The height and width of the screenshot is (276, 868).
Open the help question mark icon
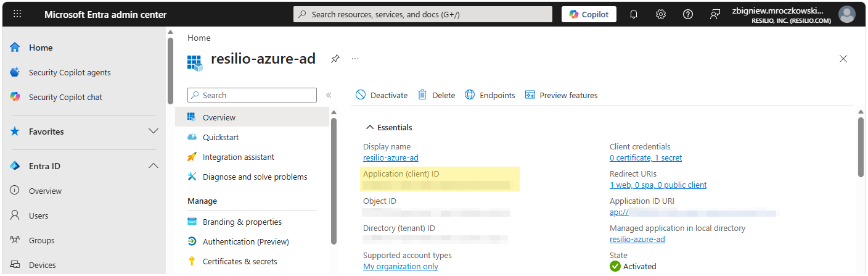click(688, 14)
